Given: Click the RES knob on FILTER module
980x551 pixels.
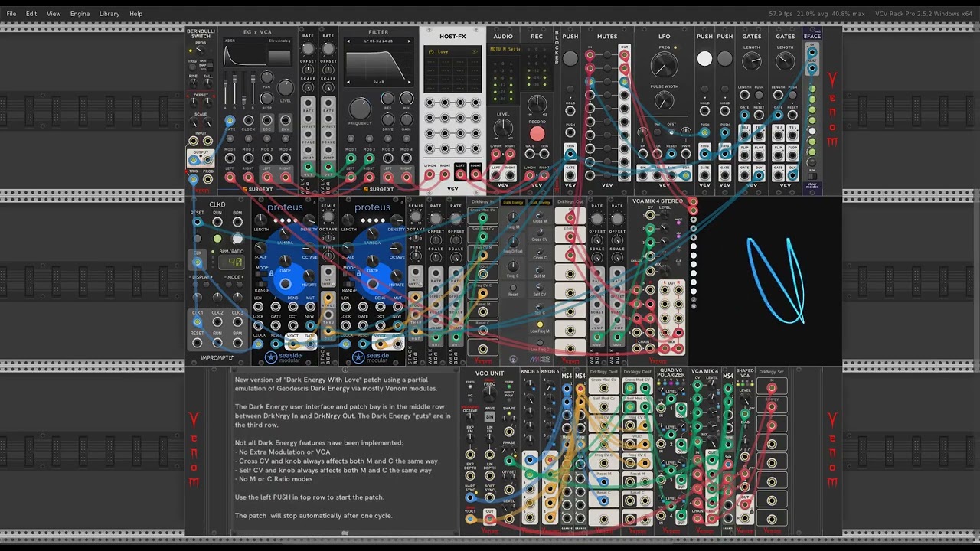Looking at the screenshot, I should (x=387, y=99).
